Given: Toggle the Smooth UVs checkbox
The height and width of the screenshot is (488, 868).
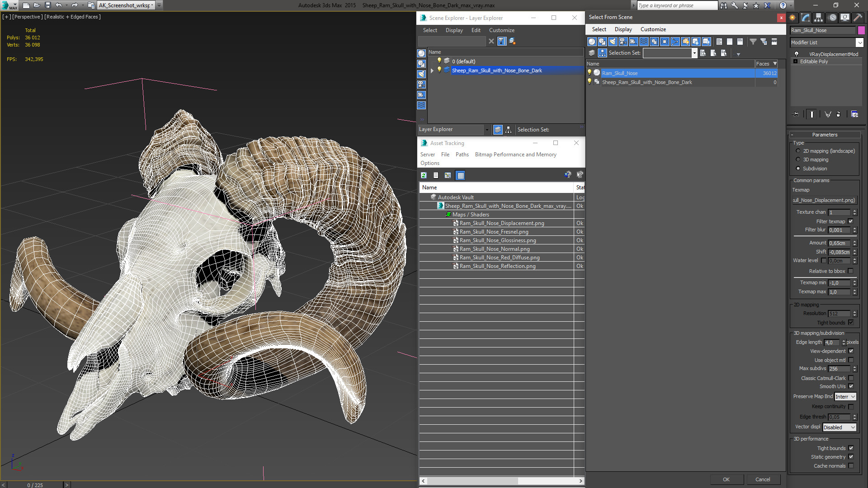Looking at the screenshot, I should [851, 386].
